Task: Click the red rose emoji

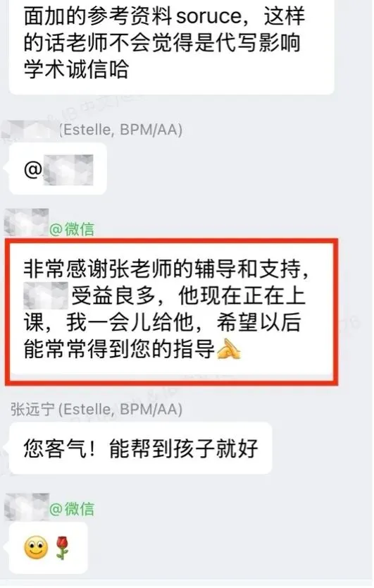Action: [x=63, y=548]
